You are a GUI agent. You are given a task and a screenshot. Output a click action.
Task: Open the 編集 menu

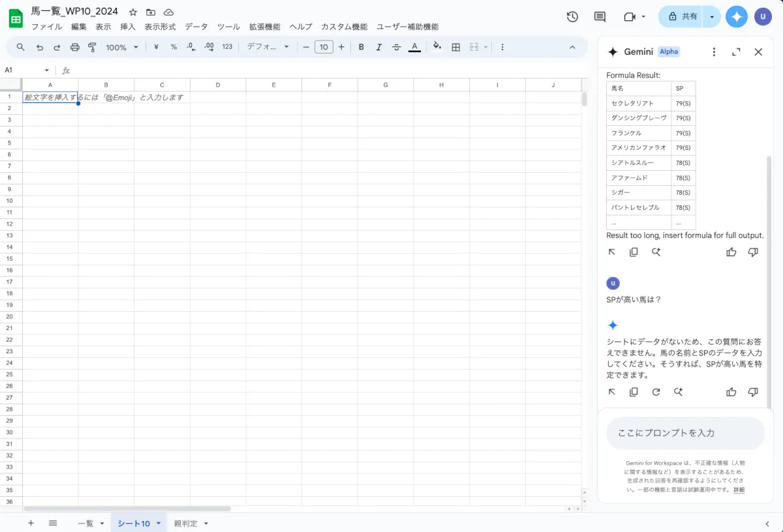pyautogui.click(x=79, y=27)
